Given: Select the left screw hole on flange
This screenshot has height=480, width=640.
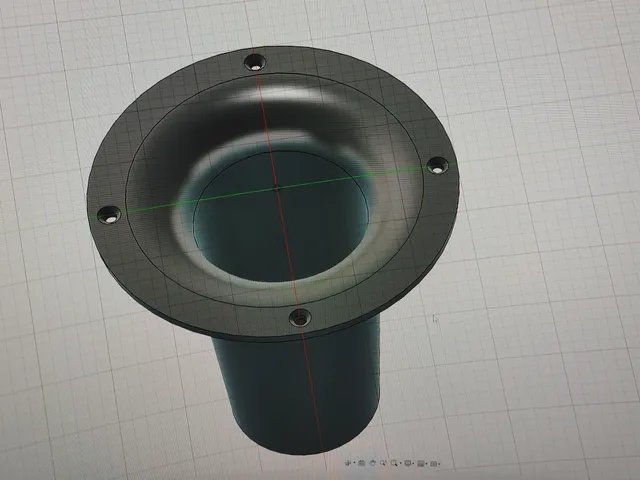Looking at the screenshot, I should pyautogui.click(x=109, y=215).
